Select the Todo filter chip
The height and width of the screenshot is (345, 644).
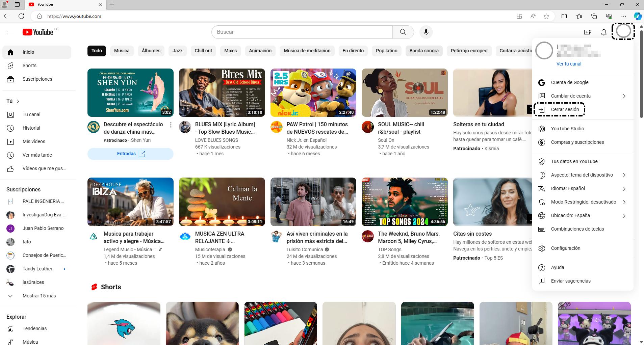click(97, 51)
